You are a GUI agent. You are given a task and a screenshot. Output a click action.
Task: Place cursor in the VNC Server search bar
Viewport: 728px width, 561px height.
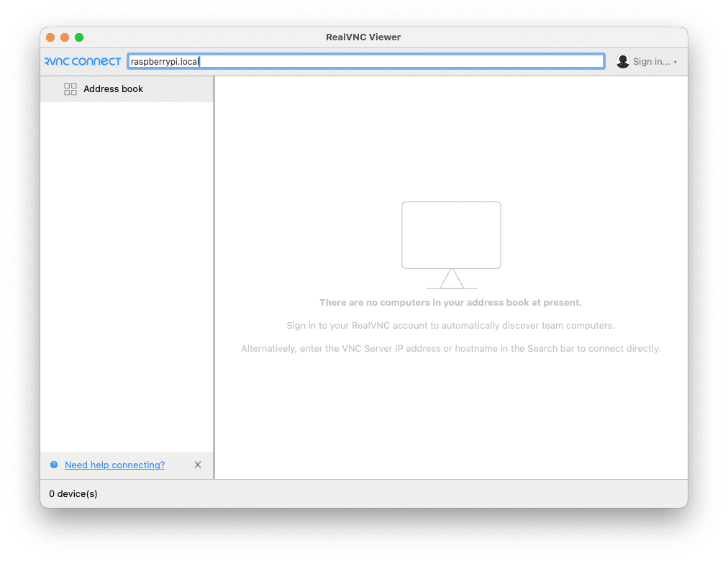point(365,61)
